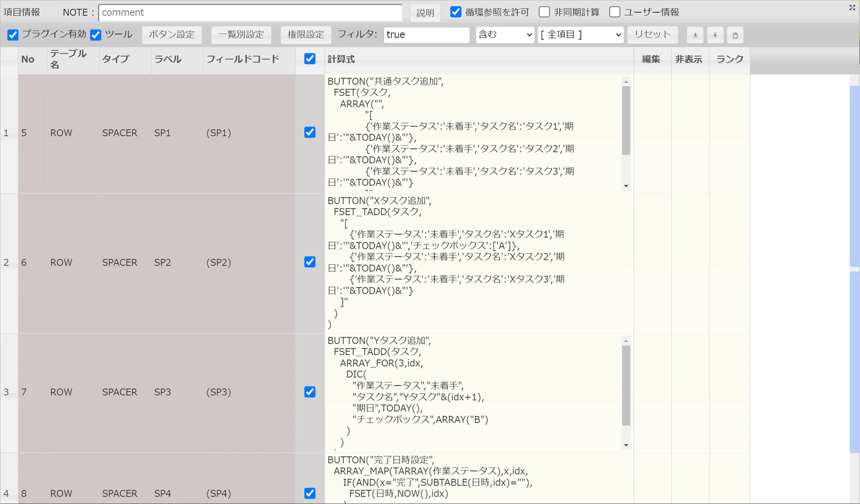Click the NOTE comment input field
This screenshot has width=860, height=504.
click(x=251, y=12)
